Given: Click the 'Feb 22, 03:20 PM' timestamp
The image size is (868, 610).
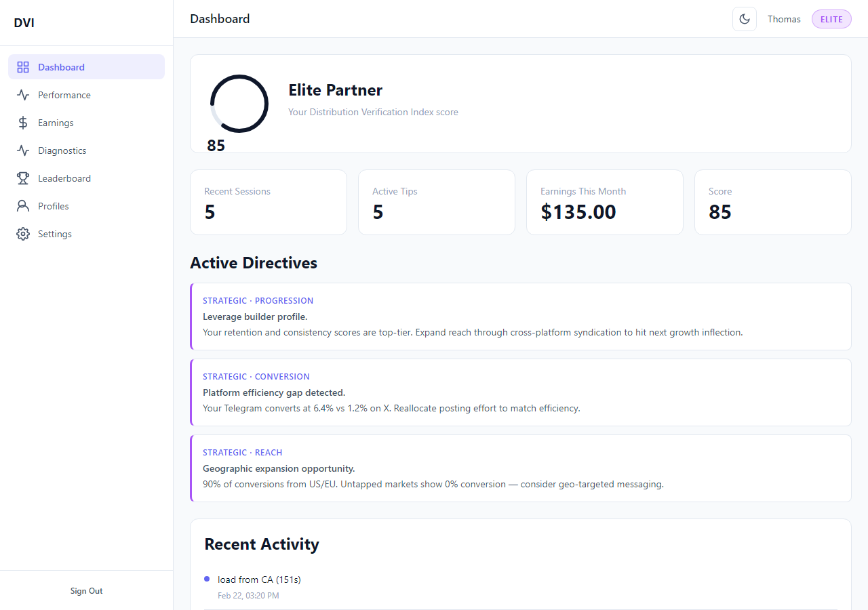Looking at the screenshot, I should [248, 596].
